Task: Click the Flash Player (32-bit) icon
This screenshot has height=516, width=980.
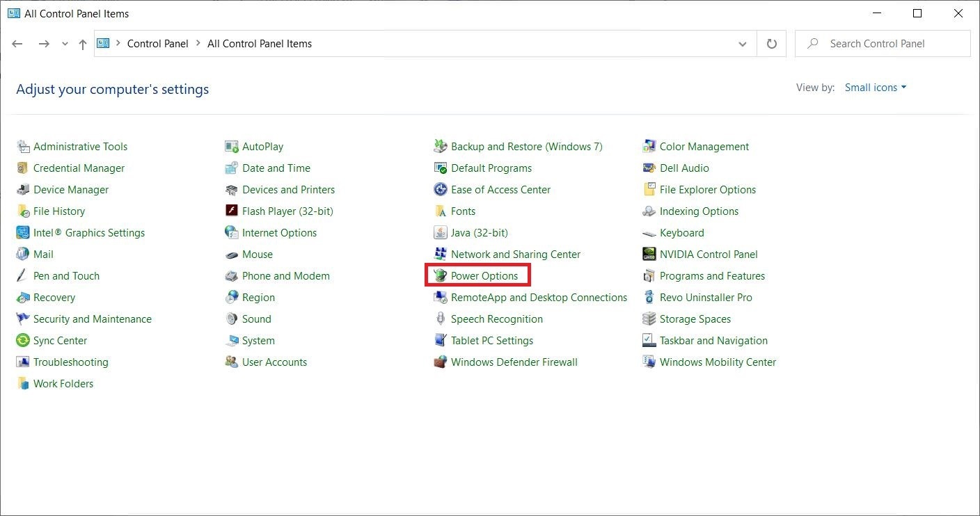Action: [x=231, y=211]
